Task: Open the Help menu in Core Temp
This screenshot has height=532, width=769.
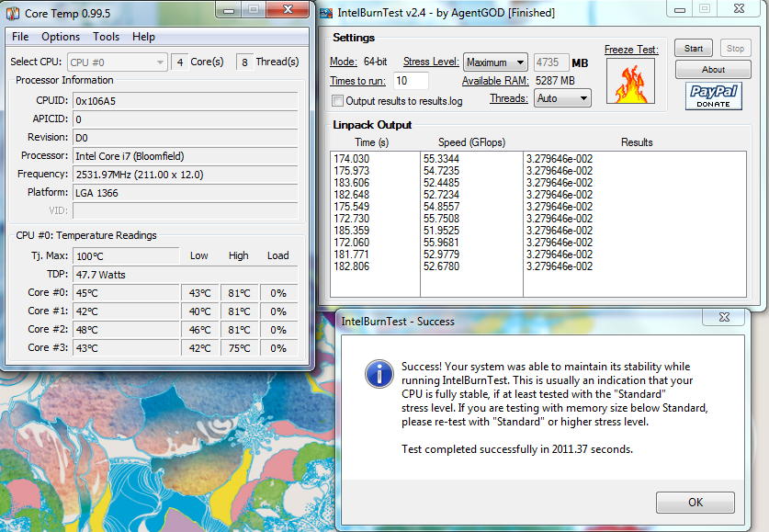Action: tap(143, 37)
